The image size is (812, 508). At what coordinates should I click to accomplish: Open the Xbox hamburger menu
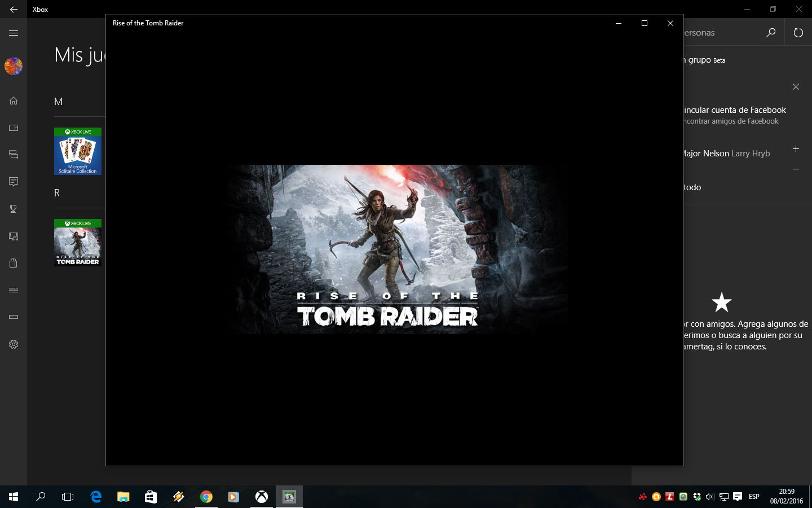point(14,33)
